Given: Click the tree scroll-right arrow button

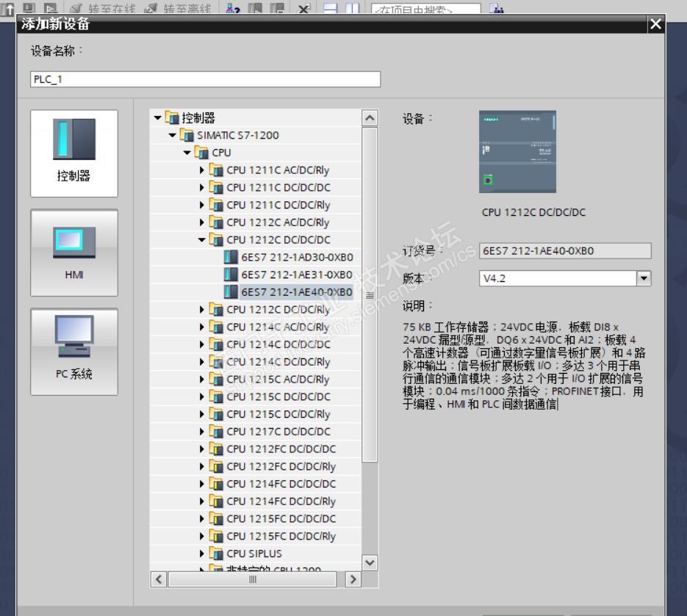Looking at the screenshot, I should 353,579.
